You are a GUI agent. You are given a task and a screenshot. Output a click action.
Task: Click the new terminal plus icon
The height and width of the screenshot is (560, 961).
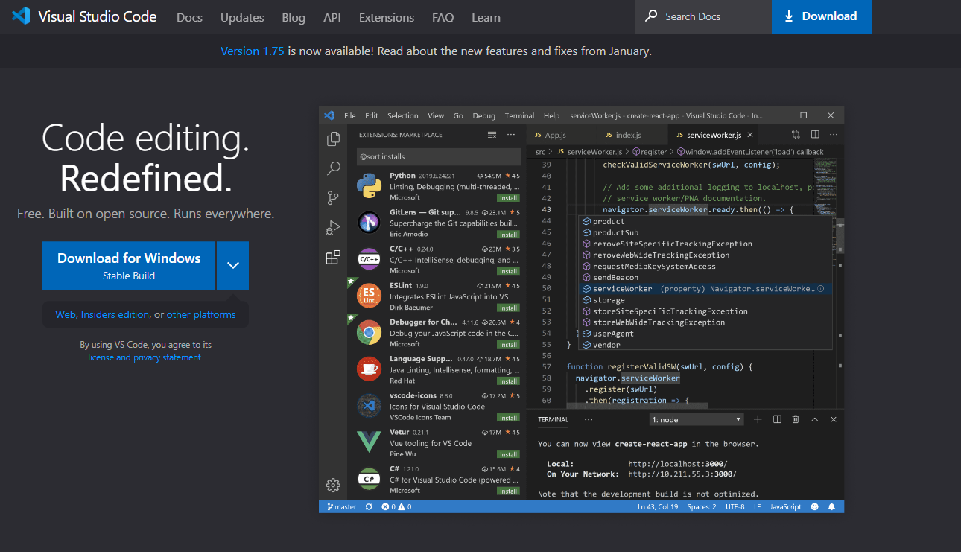point(758,419)
